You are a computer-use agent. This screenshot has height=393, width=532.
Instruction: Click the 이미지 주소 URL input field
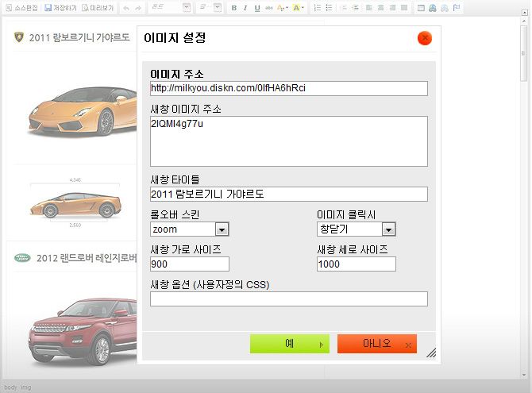[x=289, y=88]
